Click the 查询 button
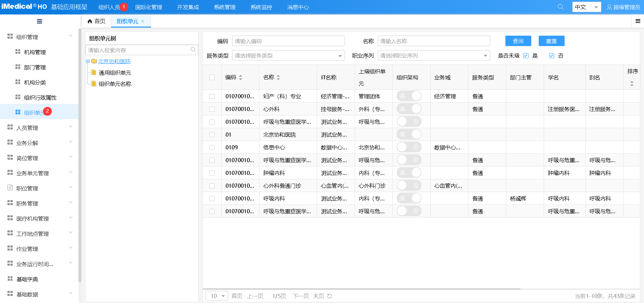Image resolution: width=644 pixels, height=303 pixels. (x=518, y=41)
